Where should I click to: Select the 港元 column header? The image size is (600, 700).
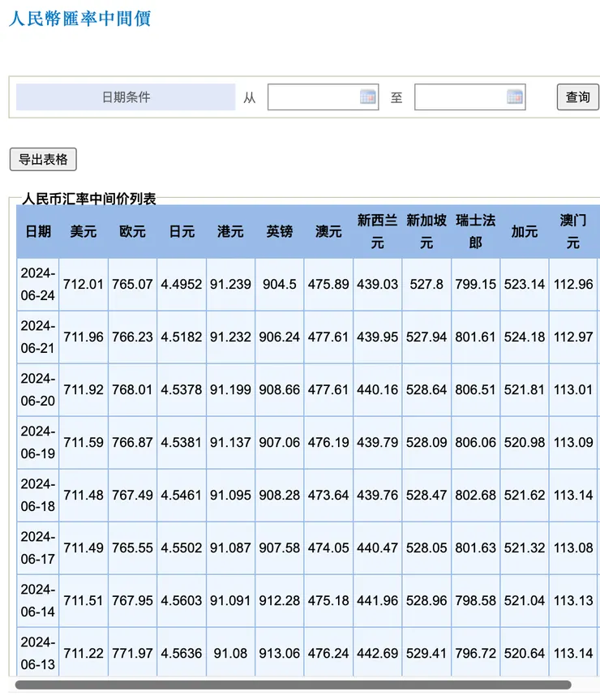click(x=230, y=231)
